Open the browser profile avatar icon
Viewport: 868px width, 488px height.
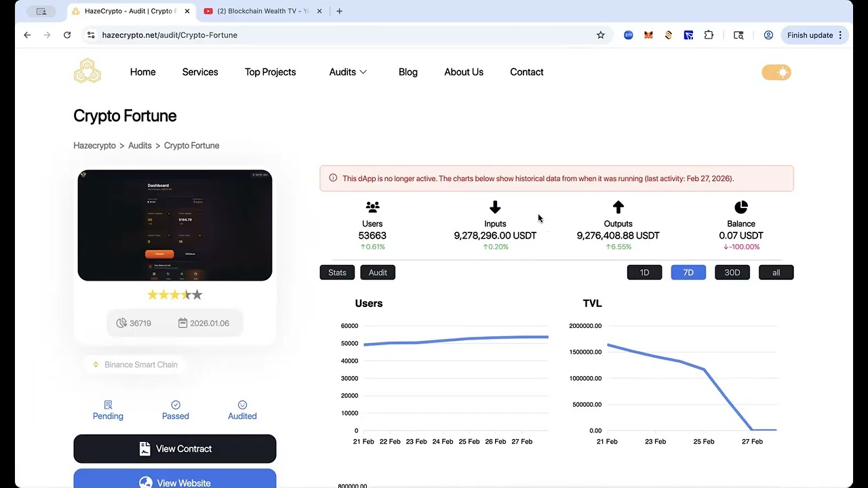point(768,35)
